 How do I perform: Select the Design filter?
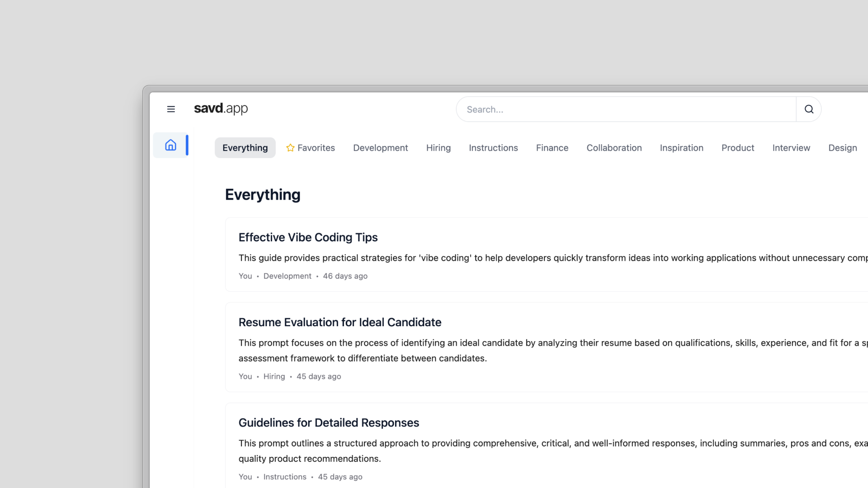[842, 148]
